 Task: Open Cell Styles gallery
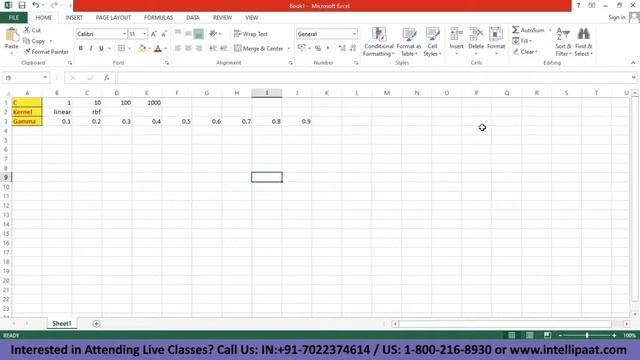(x=432, y=42)
